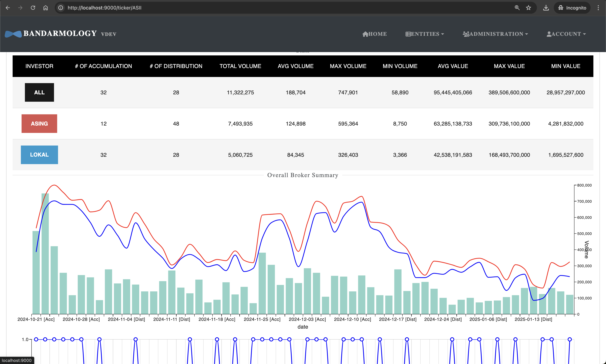
Task: Select the LOKAL investor badge
Action: coord(39,155)
